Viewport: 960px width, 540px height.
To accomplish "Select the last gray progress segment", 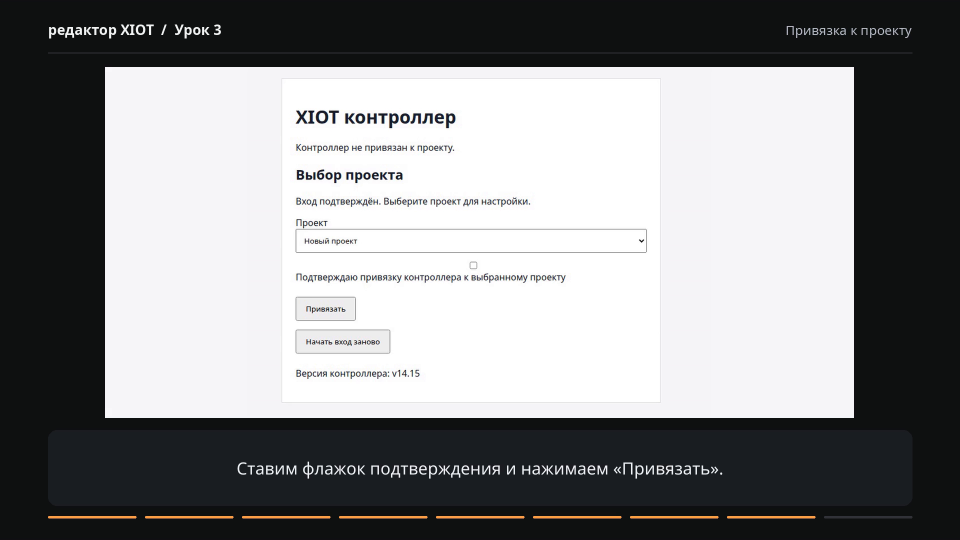I will pyautogui.click(x=868, y=517).
